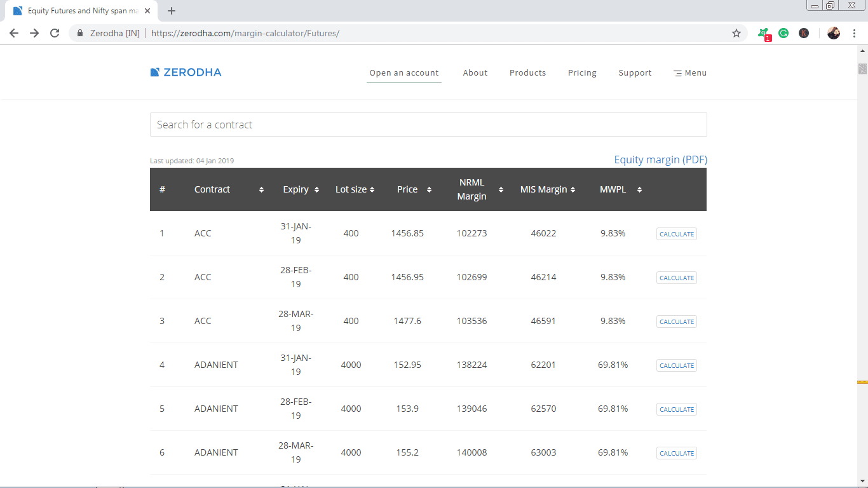Click the Grammarly extension icon
This screenshot has height=488, width=868.
(783, 32)
